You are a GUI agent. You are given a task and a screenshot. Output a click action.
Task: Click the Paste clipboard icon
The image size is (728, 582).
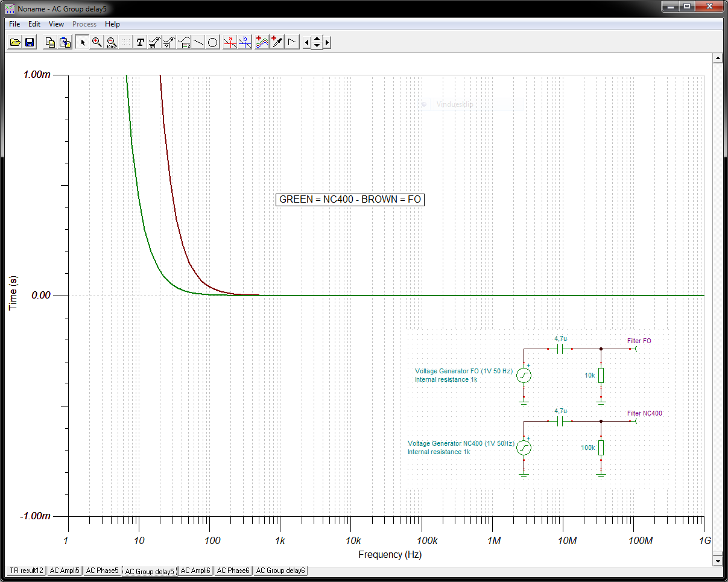pyautogui.click(x=65, y=42)
